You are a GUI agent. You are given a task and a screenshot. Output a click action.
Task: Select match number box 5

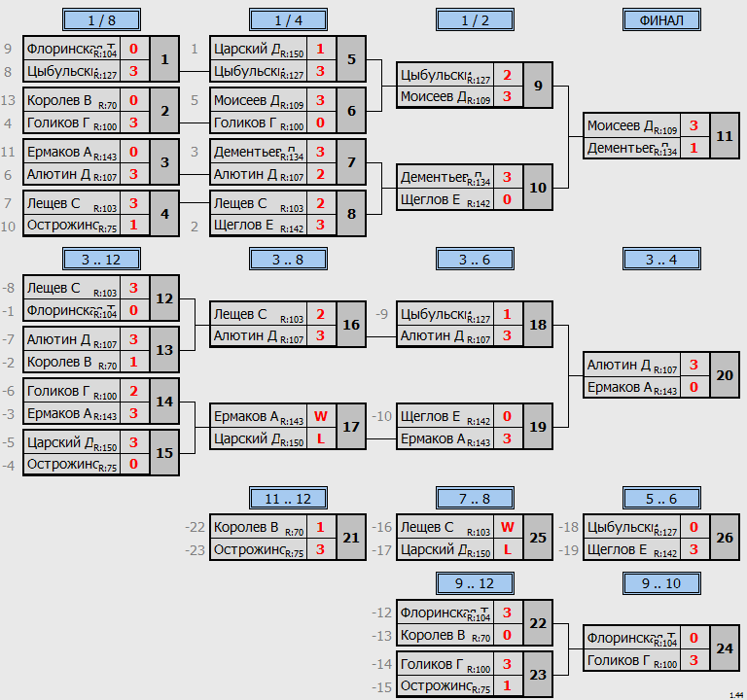[x=351, y=59]
